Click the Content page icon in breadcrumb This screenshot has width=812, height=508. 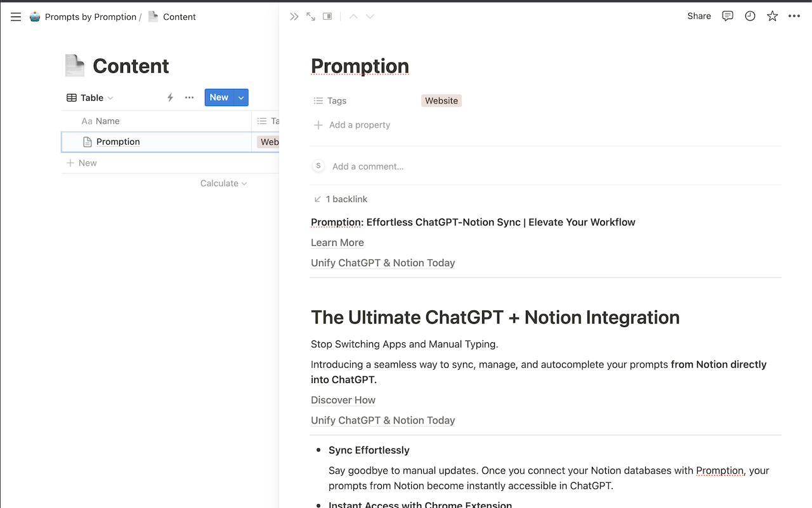click(153, 17)
